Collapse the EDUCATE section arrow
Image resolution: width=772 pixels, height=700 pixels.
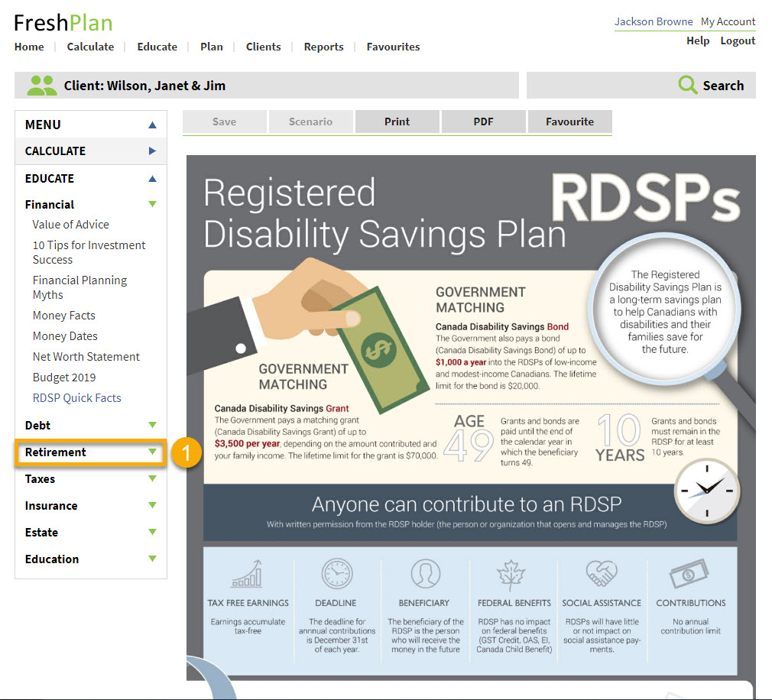152,179
